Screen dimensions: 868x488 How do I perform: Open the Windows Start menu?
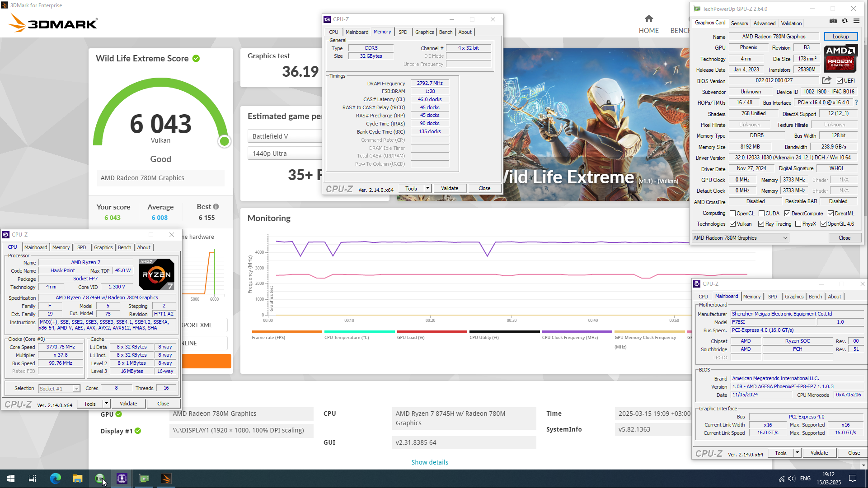(11, 479)
